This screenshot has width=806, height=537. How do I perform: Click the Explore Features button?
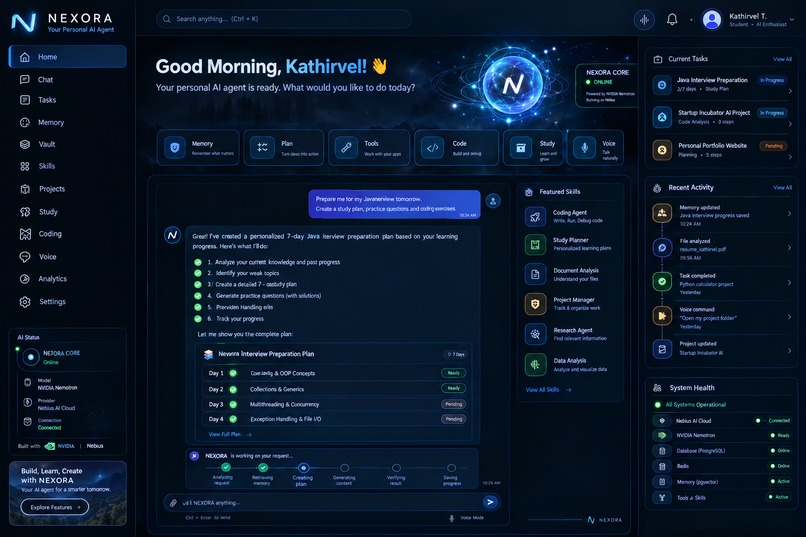[x=54, y=507]
